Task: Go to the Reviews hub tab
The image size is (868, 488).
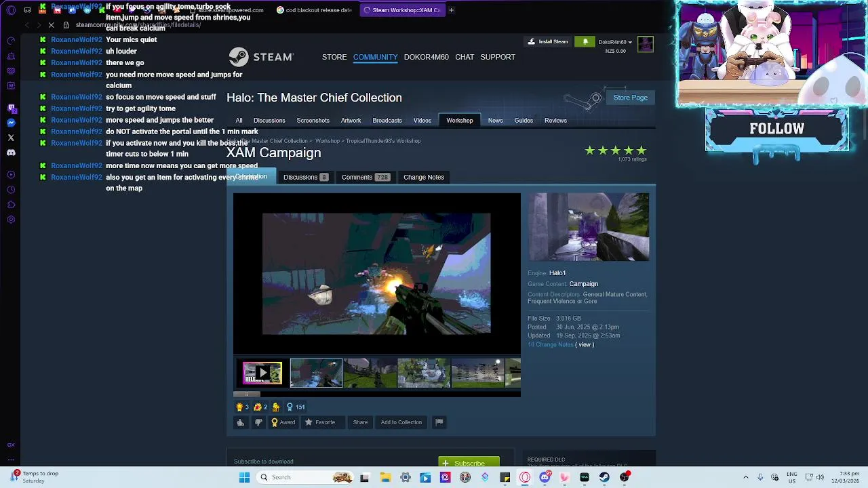Action: (555, 121)
